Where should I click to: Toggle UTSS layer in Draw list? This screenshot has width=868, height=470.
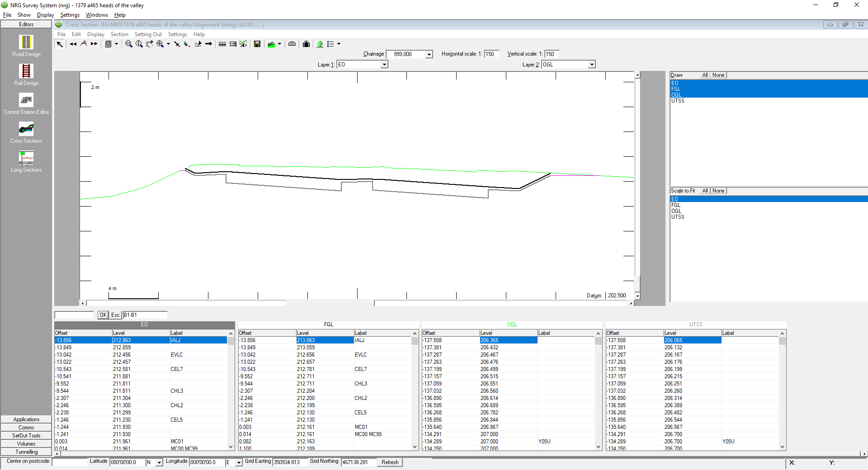point(769,101)
